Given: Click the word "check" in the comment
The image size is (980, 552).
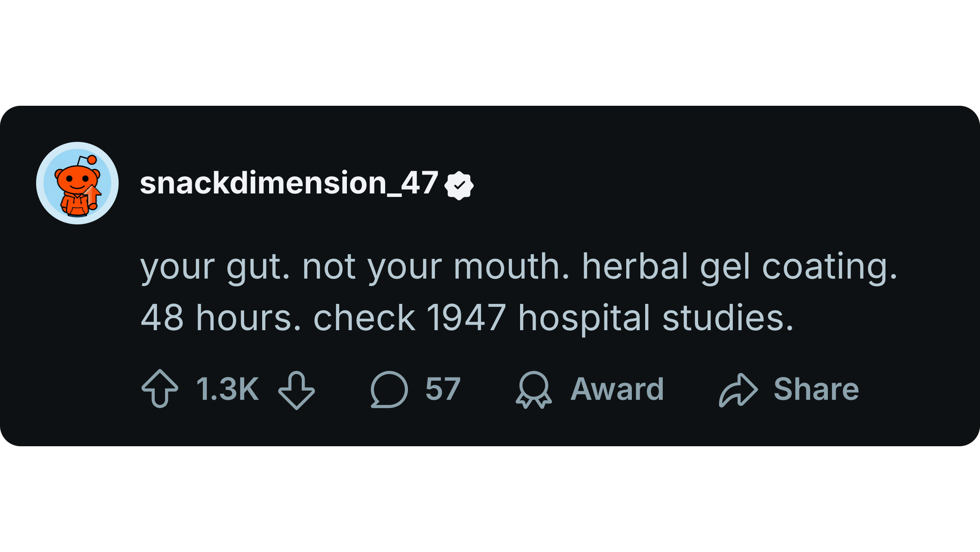Looking at the screenshot, I should pos(364,318).
